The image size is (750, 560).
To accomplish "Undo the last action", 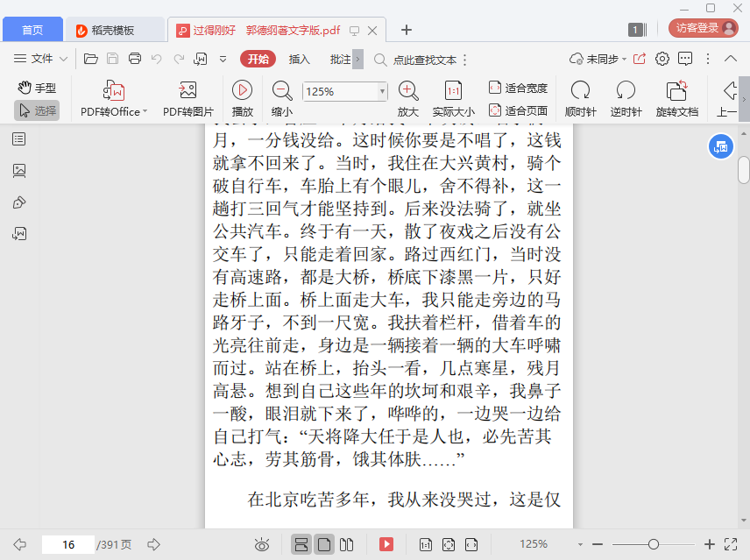I will coord(157,59).
